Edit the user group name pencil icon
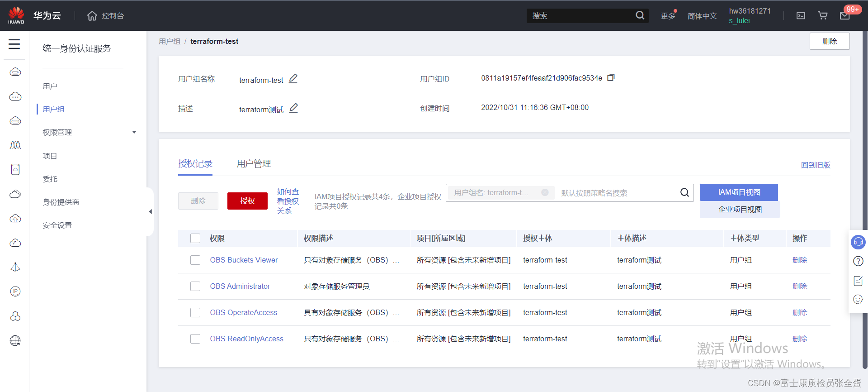The image size is (868, 392). pos(293,79)
